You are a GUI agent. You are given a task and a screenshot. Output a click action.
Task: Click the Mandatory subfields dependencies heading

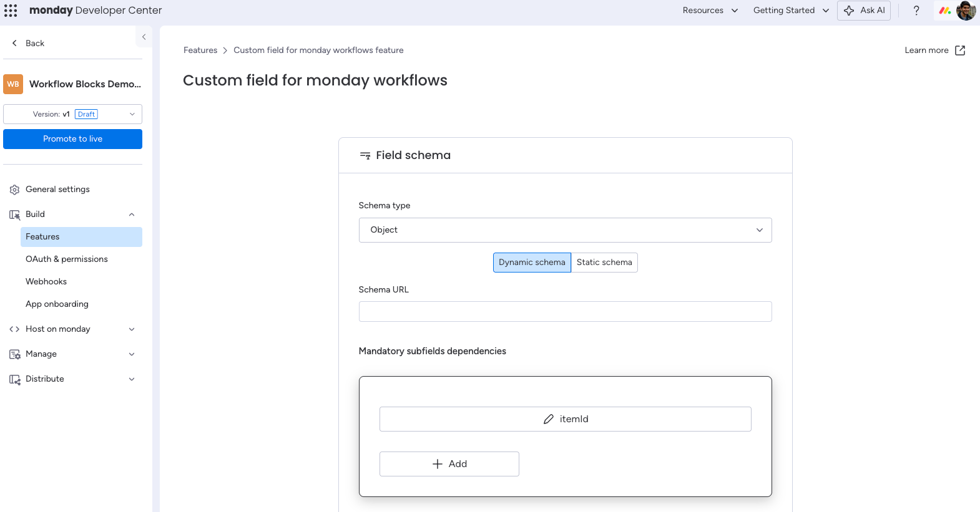click(433, 352)
